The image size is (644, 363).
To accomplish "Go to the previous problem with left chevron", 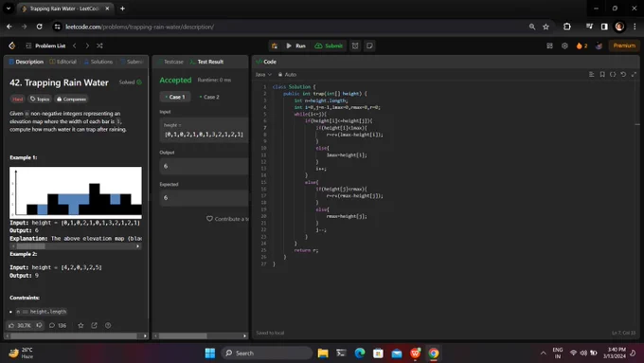I will pos(74,45).
